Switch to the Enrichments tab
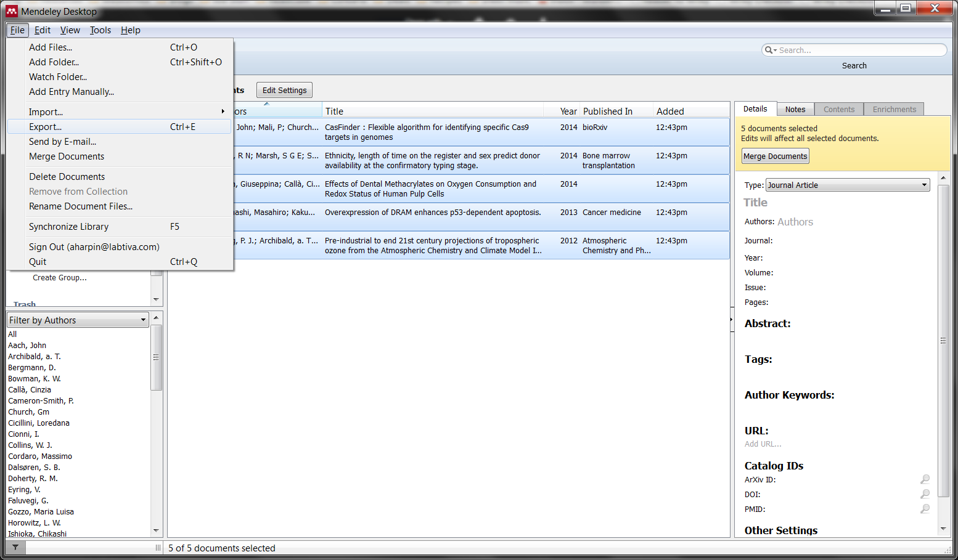The image size is (958, 560). coord(894,109)
